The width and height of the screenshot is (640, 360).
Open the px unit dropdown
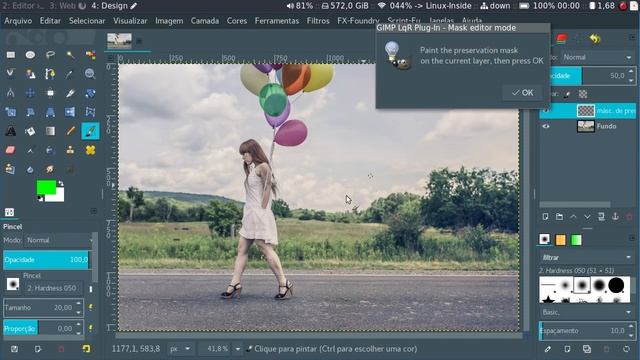click(x=180, y=349)
